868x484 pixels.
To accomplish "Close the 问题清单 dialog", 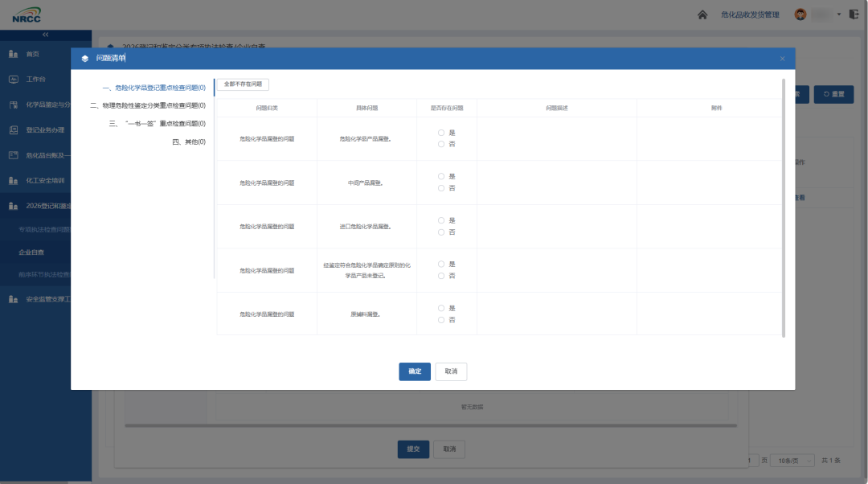I will tap(782, 59).
